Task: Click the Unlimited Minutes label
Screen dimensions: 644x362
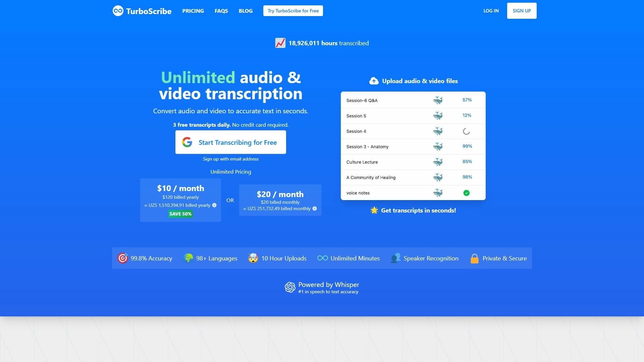Action: [355, 258]
